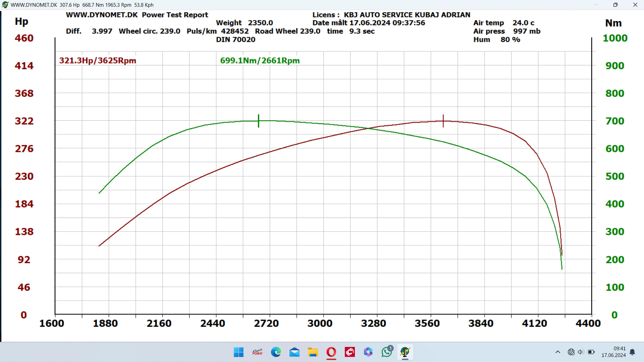Open FlashPoint app from taskbar
Screen dimensions: 644x362
(x=257, y=352)
